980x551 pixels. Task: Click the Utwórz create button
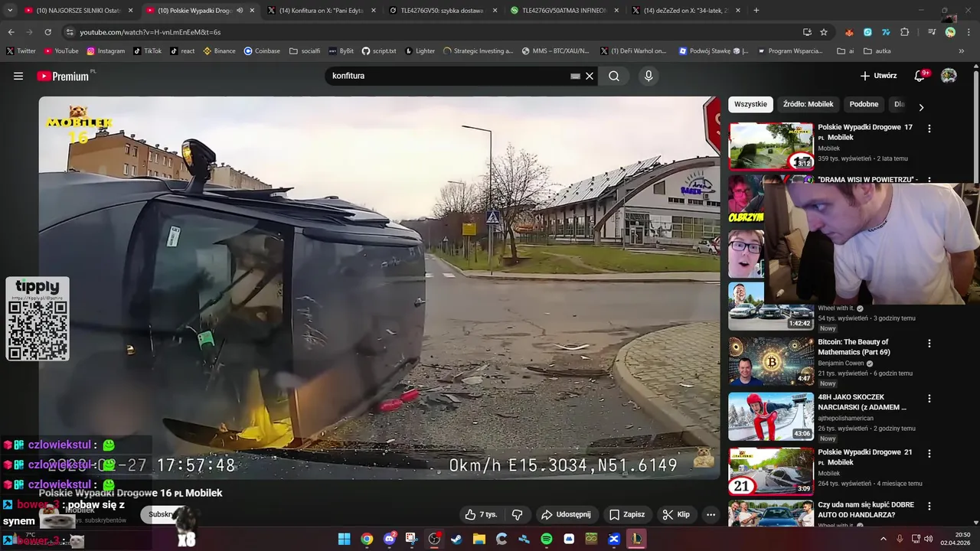tap(878, 76)
